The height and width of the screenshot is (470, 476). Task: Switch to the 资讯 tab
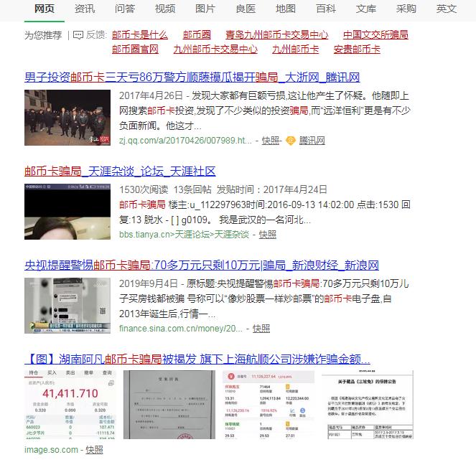tap(85, 9)
